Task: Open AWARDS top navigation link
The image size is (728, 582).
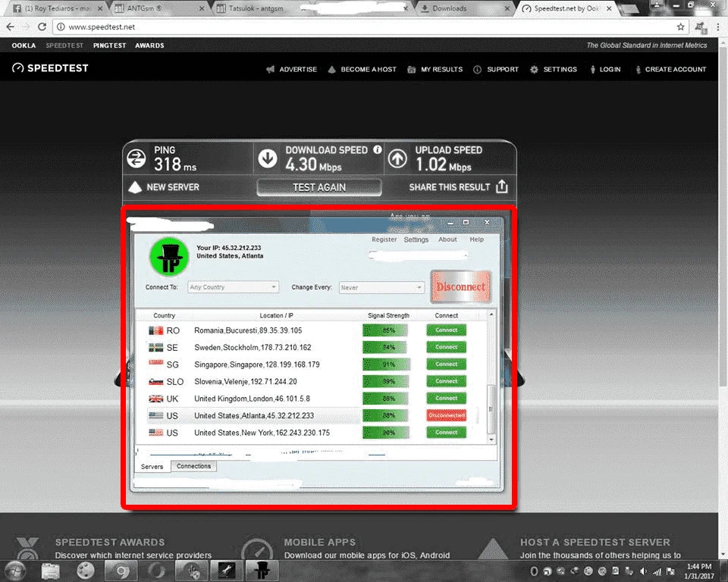Action: tap(149, 45)
